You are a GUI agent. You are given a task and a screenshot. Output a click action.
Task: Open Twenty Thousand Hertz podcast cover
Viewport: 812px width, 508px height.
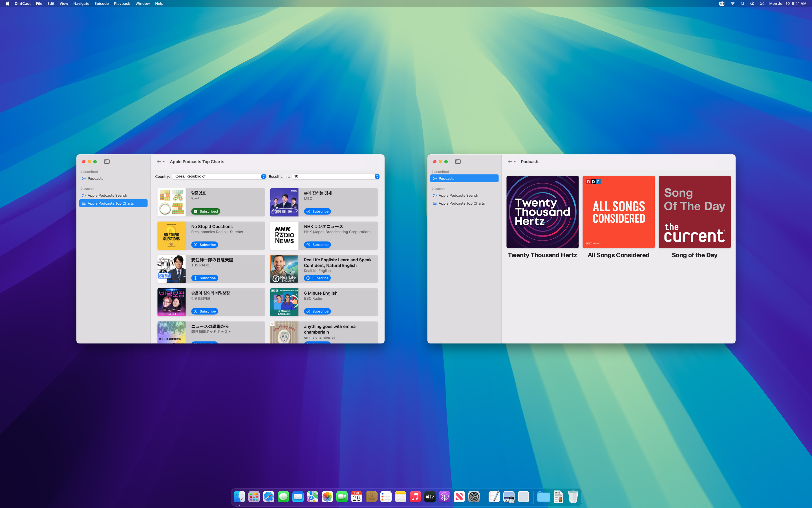[542, 212]
